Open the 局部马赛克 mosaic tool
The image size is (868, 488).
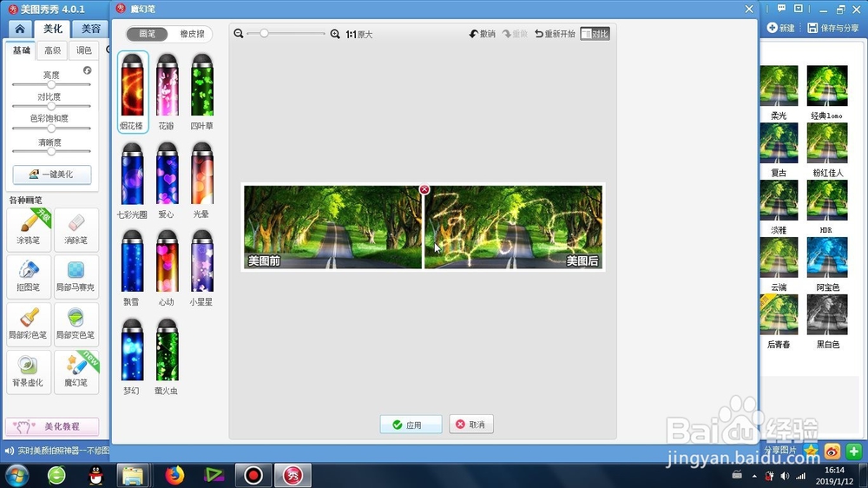pyautogui.click(x=76, y=276)
